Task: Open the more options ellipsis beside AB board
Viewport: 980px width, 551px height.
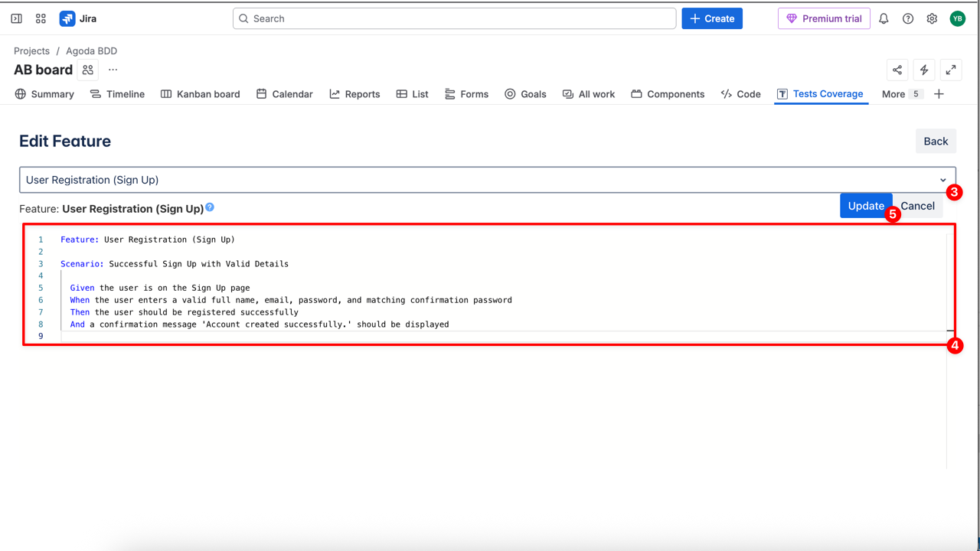Action: [113, 69]
